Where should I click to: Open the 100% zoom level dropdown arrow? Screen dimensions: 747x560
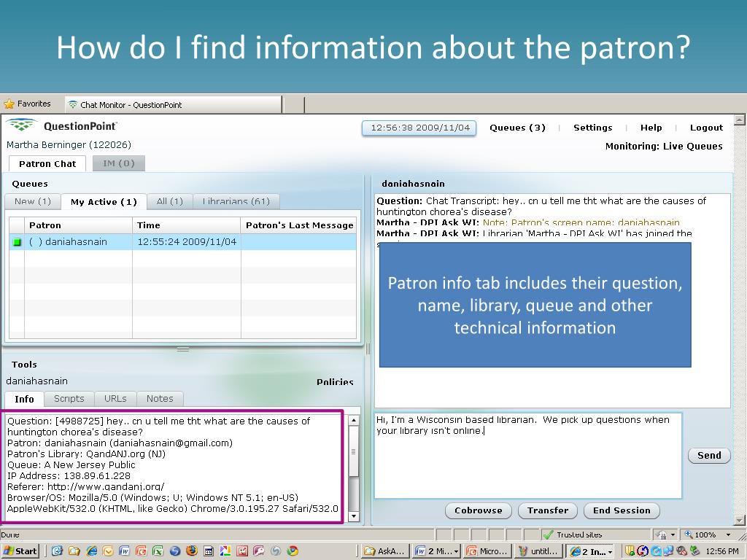(x=728, y=534)
